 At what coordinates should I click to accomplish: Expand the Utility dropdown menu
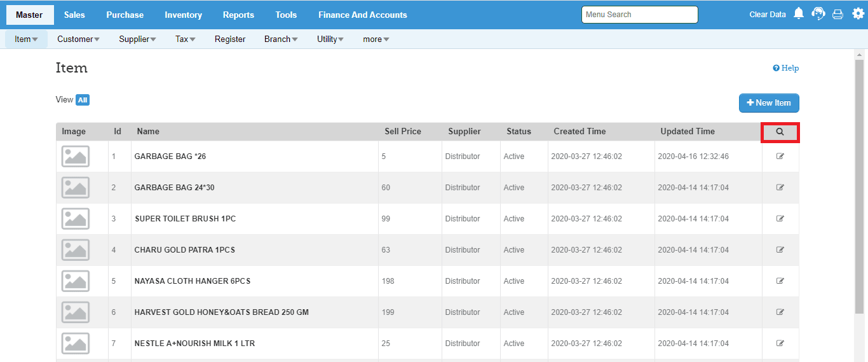click(330, 39)
